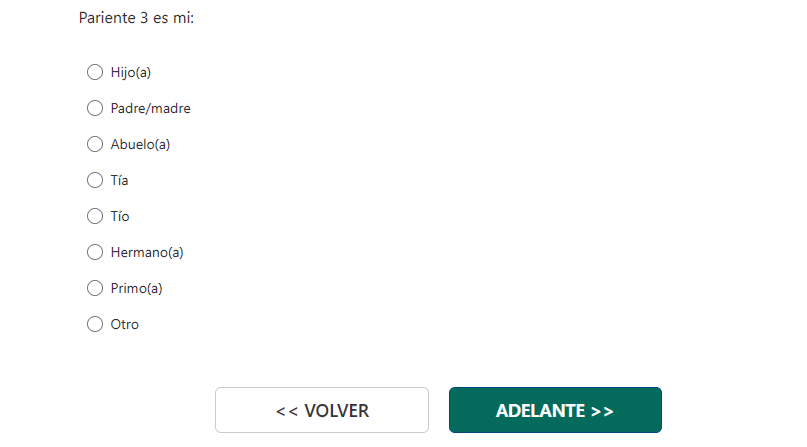This screenshot has width=807, height=447.
Task: Proceed with the green ADELANTE button
Action: [x=555, y=410]
